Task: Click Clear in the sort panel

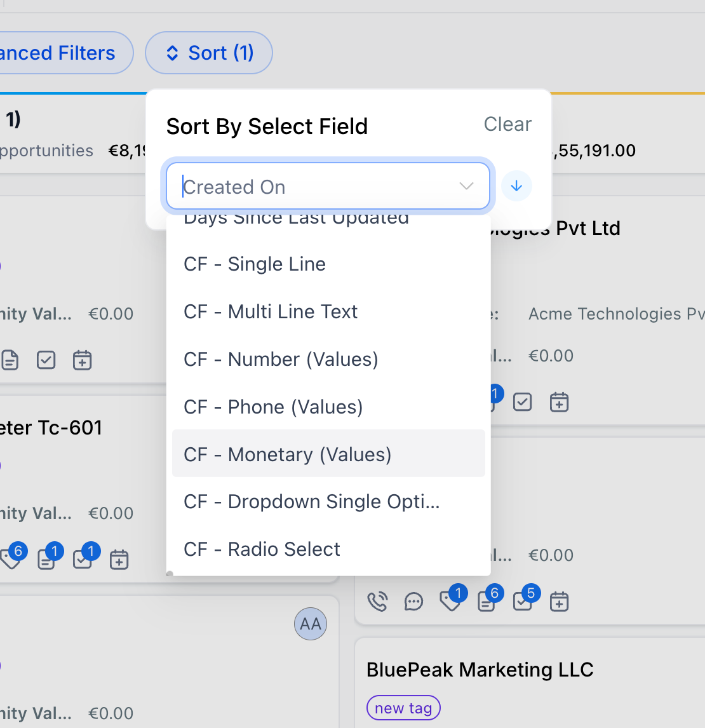Action: (x=507, y=125)
